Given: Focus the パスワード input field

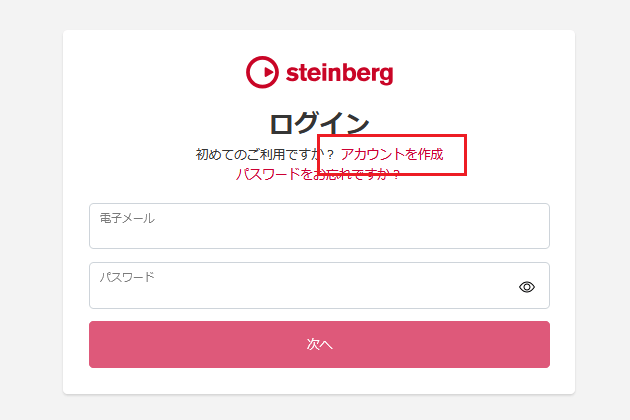Looking at the screenshot, I should 300,291.
